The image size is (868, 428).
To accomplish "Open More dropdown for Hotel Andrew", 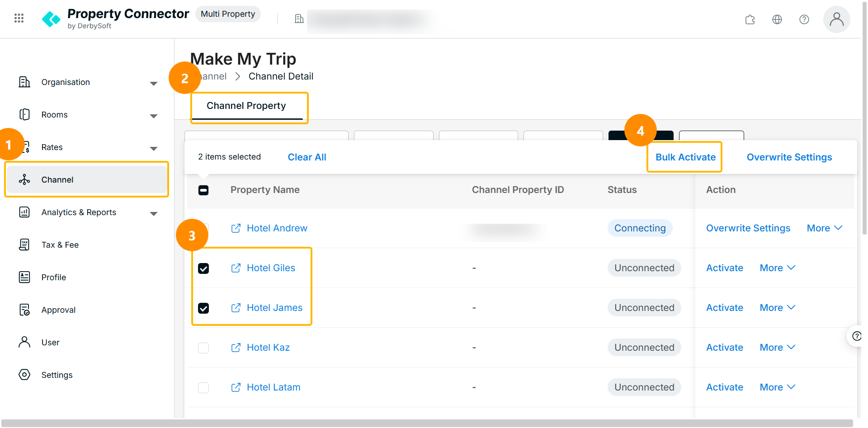I will pyautogui.click(x=825, y=228).
